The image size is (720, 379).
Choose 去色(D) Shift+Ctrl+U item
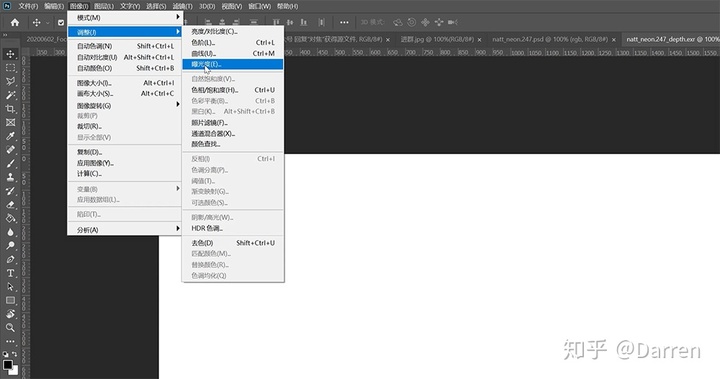[233, 243]
